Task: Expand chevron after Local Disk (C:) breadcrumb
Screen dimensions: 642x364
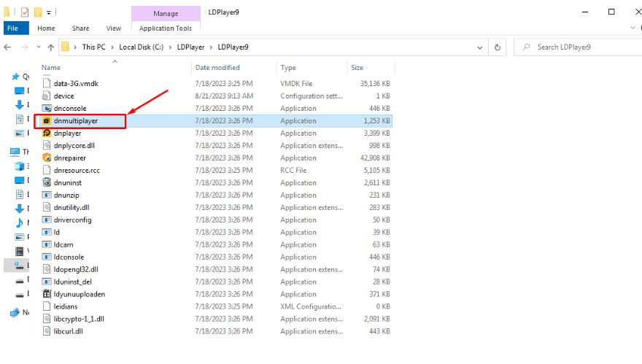Action: coord(170,47)
